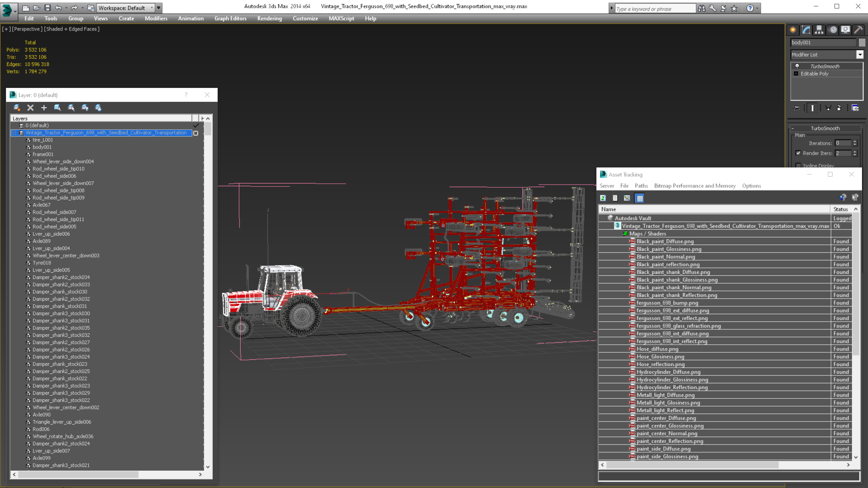Image resolution: width=868 pixels, height=488 pixels.
Task: Click Select Highlighted Objects and Layers icon
Action: (x=57, y=108)
